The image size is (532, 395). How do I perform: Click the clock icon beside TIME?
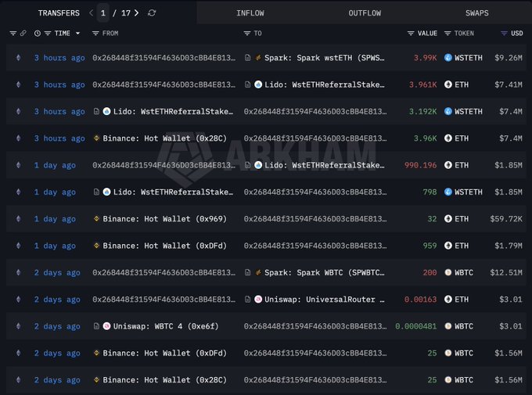[38, 34]
